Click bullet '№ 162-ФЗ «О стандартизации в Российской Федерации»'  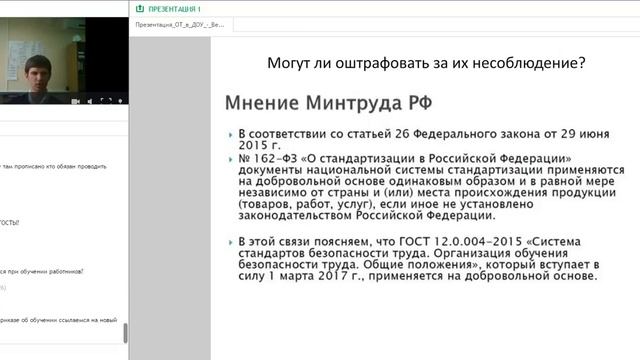(x=431, y=187)
